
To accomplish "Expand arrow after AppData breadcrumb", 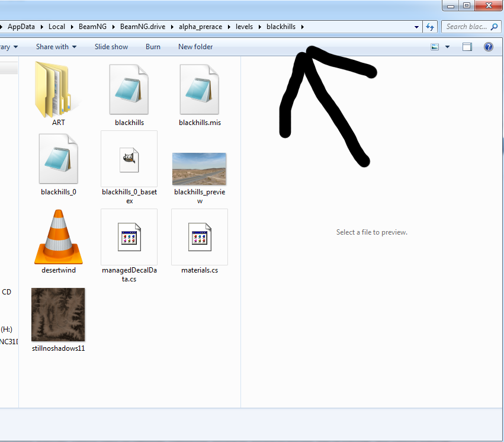I will click(x=42, y=27).
